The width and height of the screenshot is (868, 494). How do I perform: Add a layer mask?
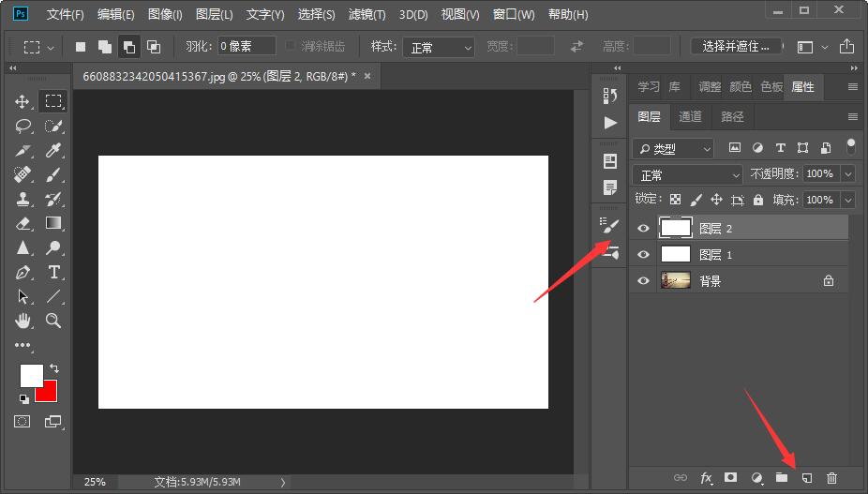(x=731, y=477)
